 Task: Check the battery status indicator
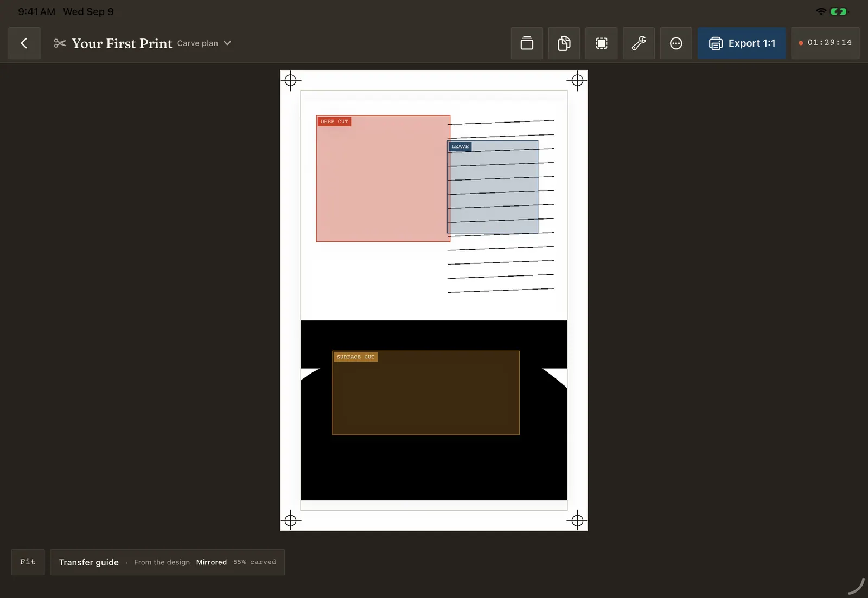tap(839, 11)
